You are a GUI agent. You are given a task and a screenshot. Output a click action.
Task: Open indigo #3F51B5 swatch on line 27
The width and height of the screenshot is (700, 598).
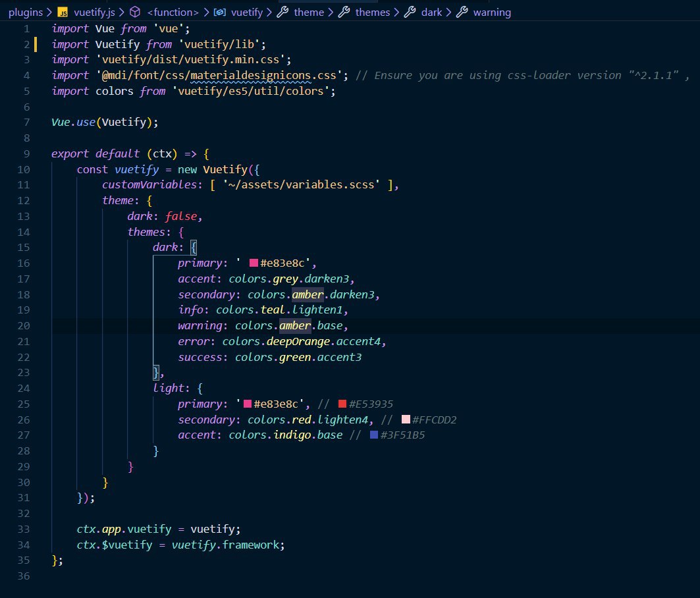coord(374,435)
